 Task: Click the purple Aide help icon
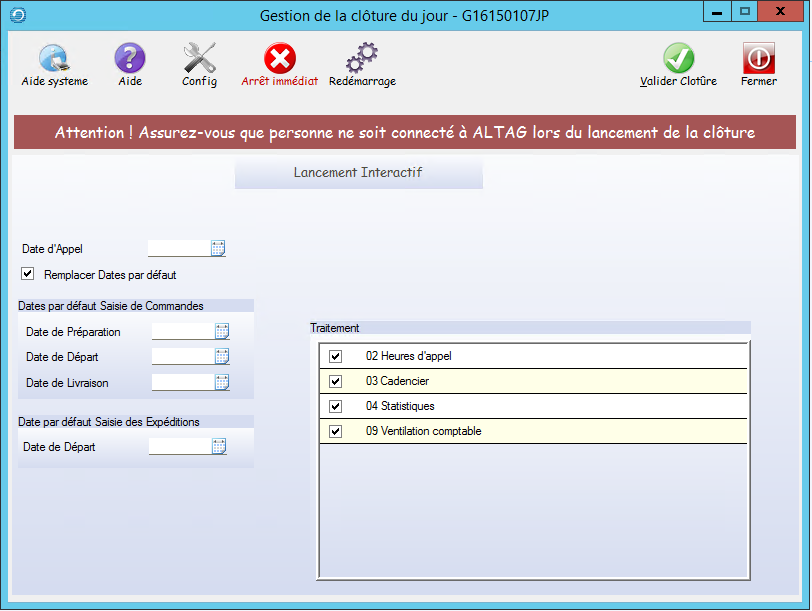point(130,58)
